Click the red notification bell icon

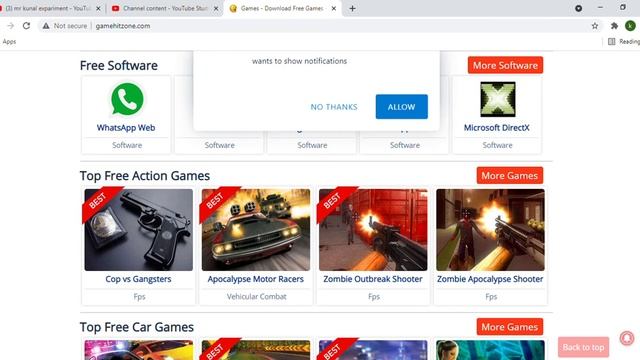[627, 338]
